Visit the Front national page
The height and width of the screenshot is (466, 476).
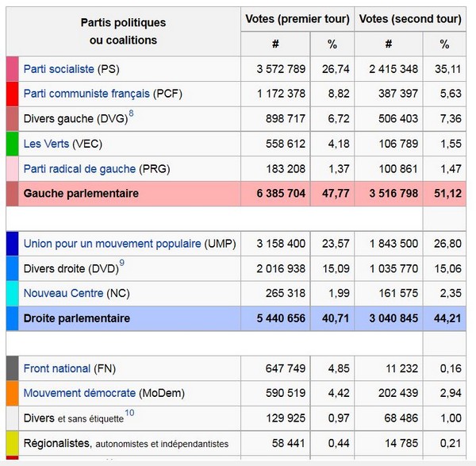(57, 368)
